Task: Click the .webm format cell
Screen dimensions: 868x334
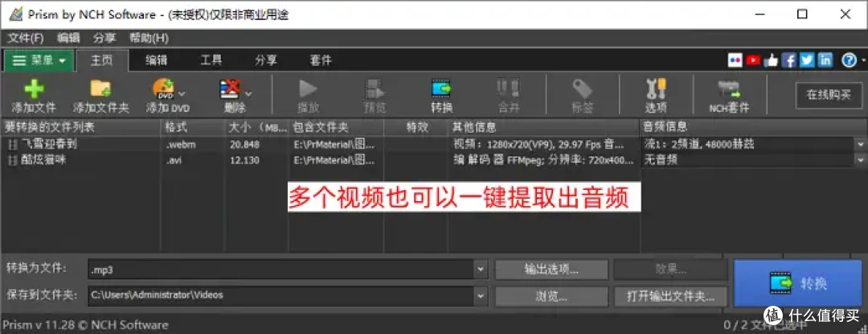Action: coord(181,145)
